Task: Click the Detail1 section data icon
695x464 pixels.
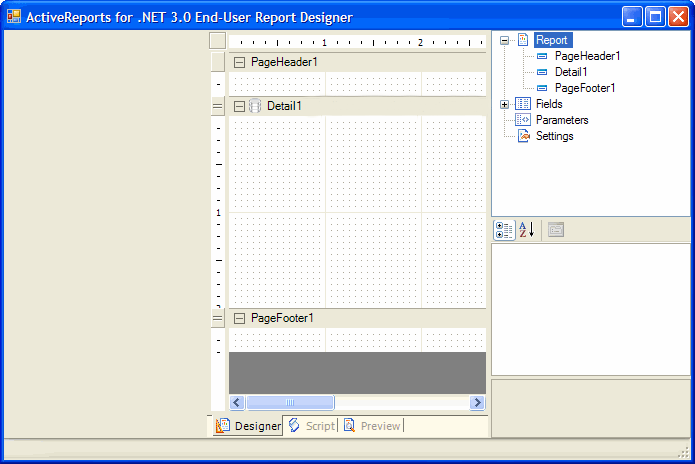Action: coord(255,106)
